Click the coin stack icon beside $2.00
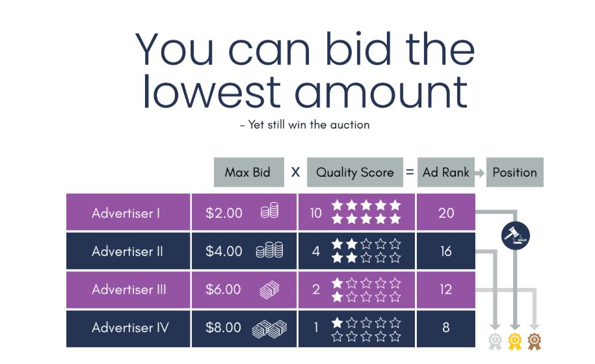Viewport: 595px width, 364px height. (x=270, y=211)
